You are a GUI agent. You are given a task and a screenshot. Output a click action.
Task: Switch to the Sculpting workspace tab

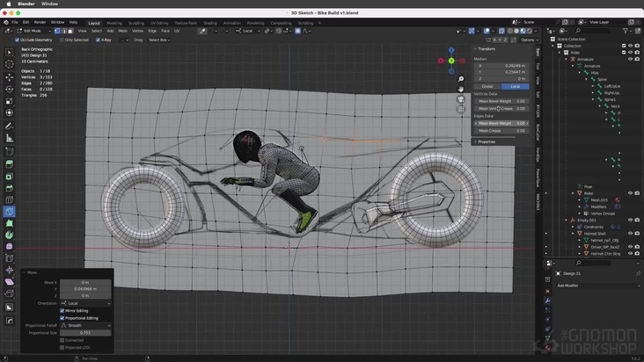point(136,23)
